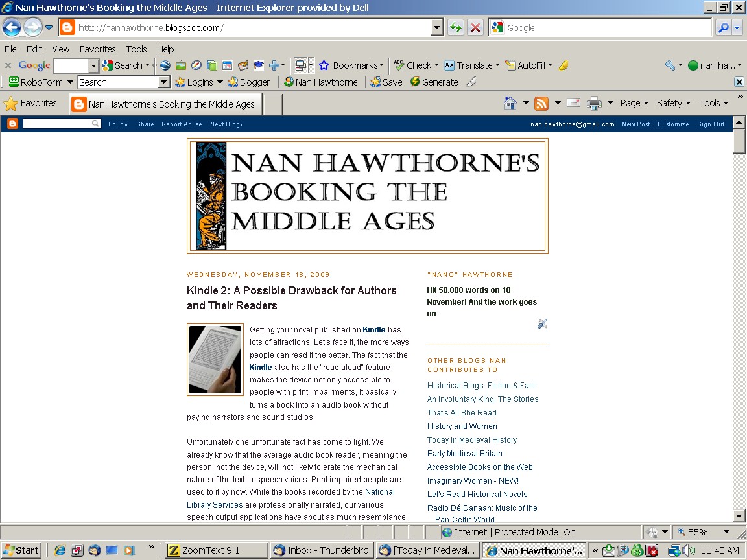
Task: Open RoboForm Search combo dropdown
Action: [x=163, y=82]
